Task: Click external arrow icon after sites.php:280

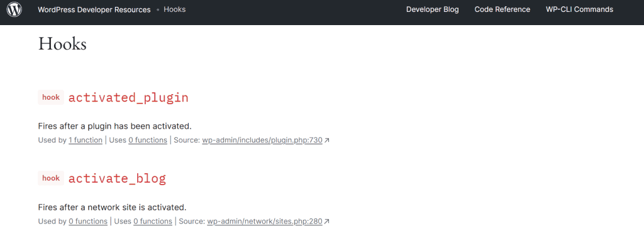Action: point(327,222)
